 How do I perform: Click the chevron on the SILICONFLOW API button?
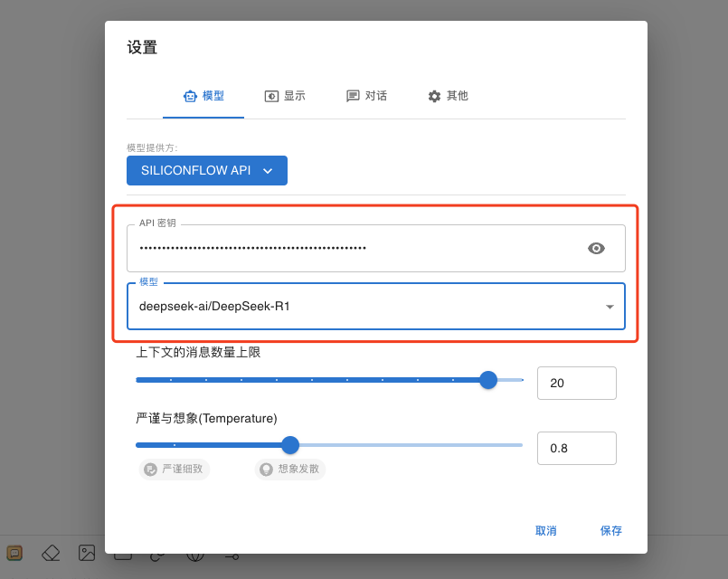click(268, 171)
